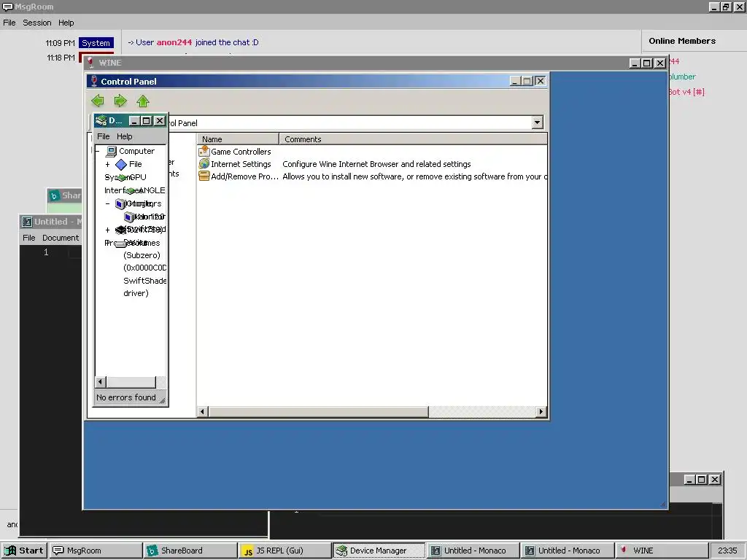Click the green Up arrow in Control Panel
Screen dimensions: 747x560
[143, 101]
